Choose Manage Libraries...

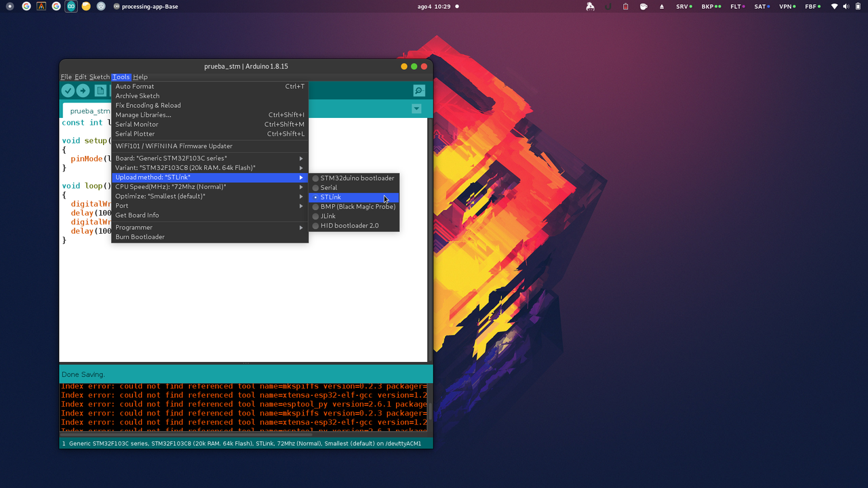(210, 115)
